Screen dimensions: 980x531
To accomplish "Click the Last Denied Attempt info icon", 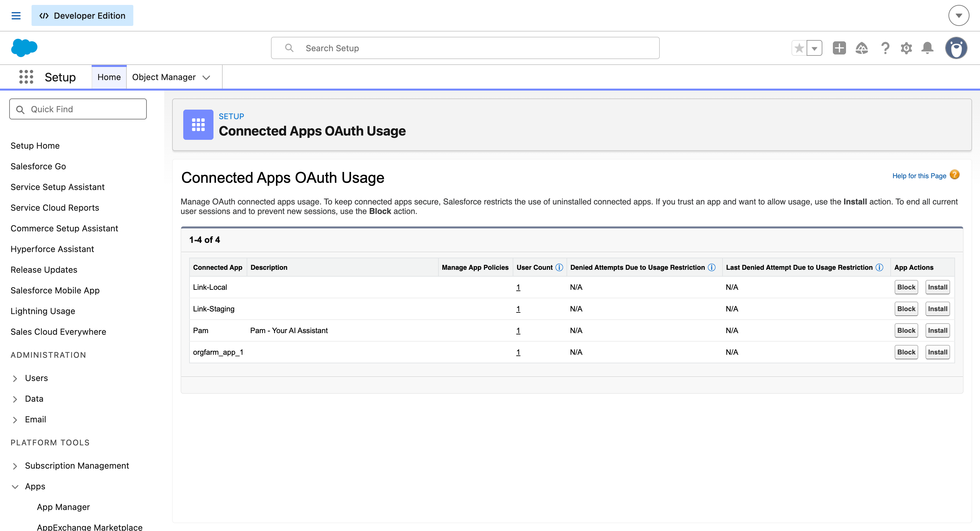I will [x=880, y=267].
